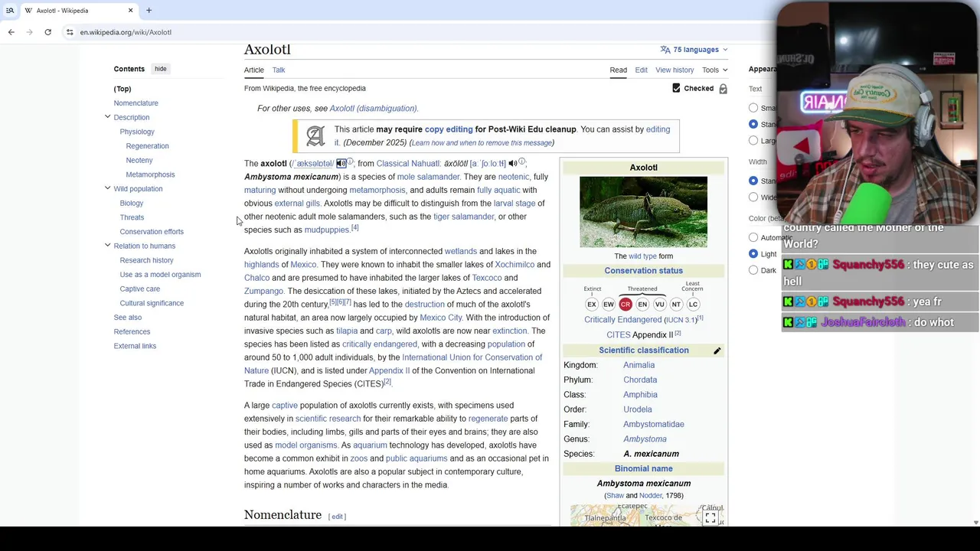Select Wide width radio button
The image size is (980, 551).
point(753,197)
